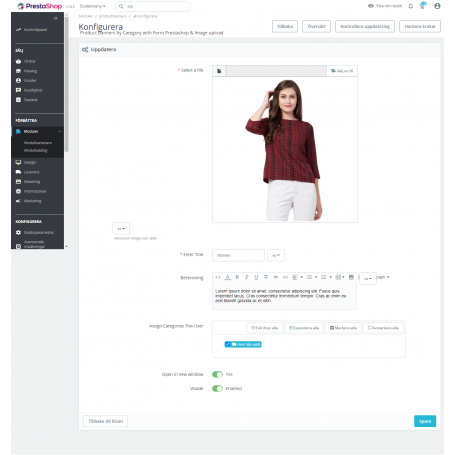
Task: Click the Välj en fil button
Action: click(342, 71)
